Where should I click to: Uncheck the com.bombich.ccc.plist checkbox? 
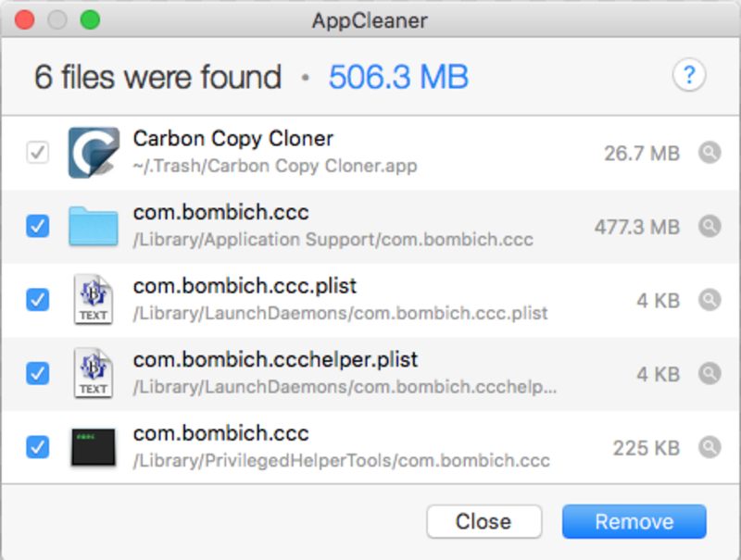38,300
